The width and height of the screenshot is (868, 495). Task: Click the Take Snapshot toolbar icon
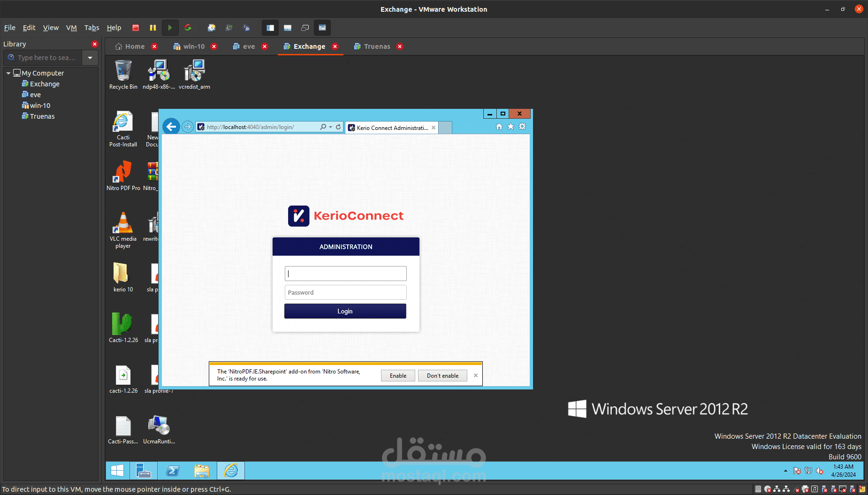coord(212,28)
